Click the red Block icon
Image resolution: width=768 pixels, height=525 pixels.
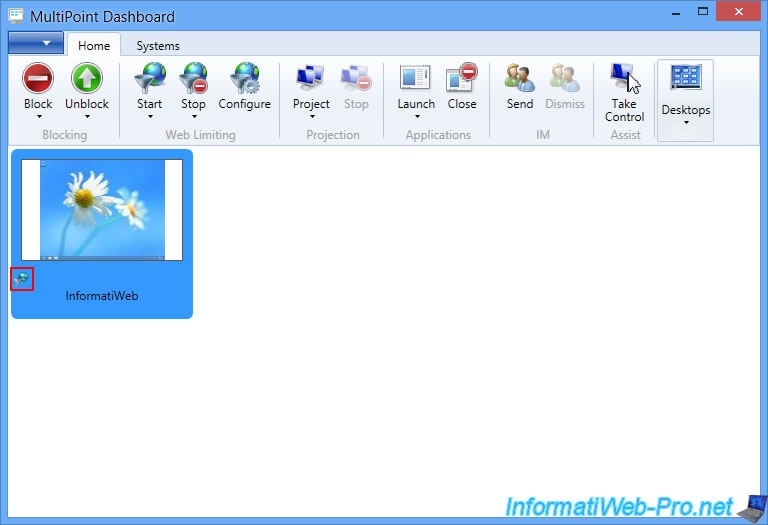pyautogui.click(x=38, y=79)
